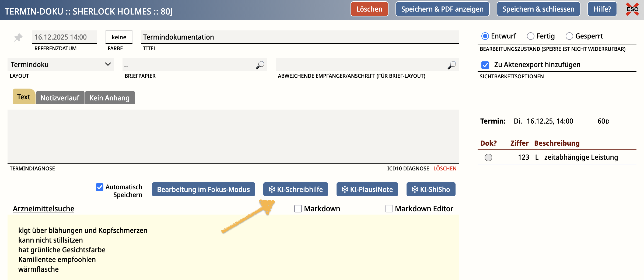Switch to the Notizverlauf tab

pos(60,98)
